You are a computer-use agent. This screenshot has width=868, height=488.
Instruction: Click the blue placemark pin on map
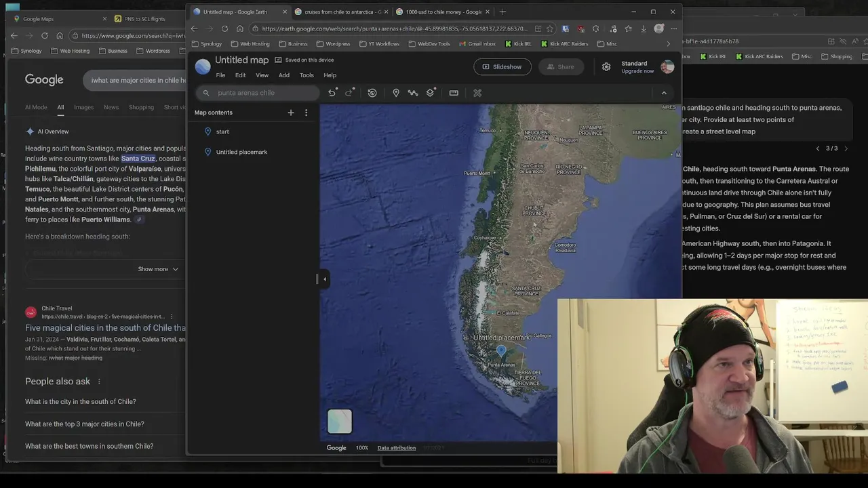pyautogui.click(x=501, y=350)
